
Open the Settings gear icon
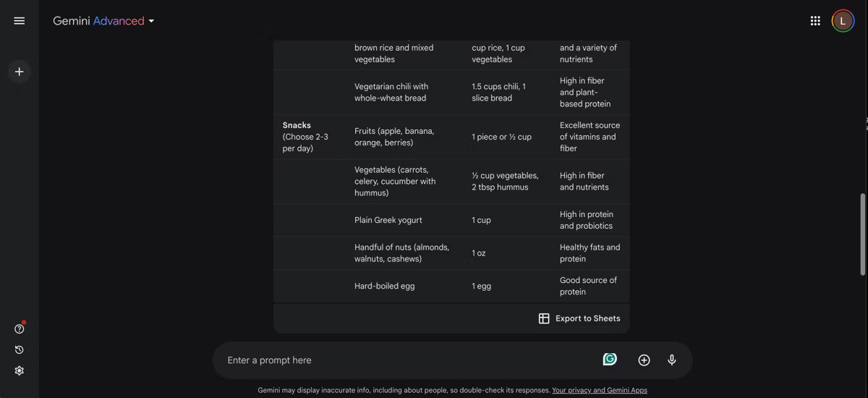point(20,371)
